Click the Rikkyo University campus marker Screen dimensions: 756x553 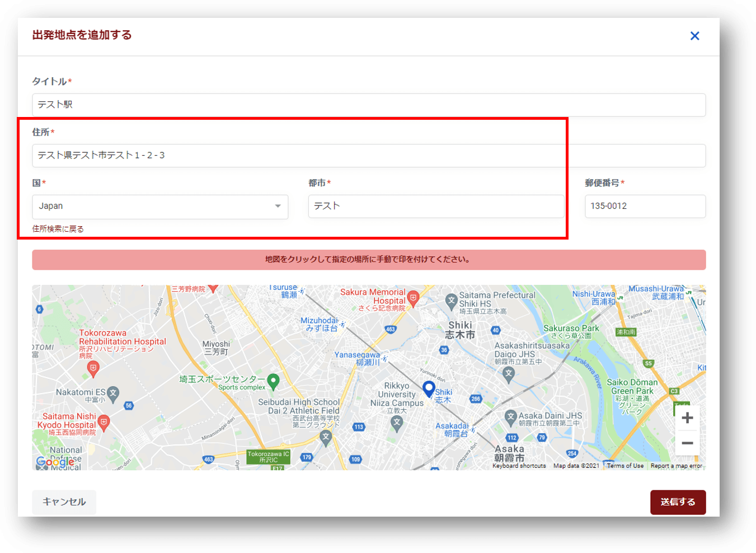(397, 423)
